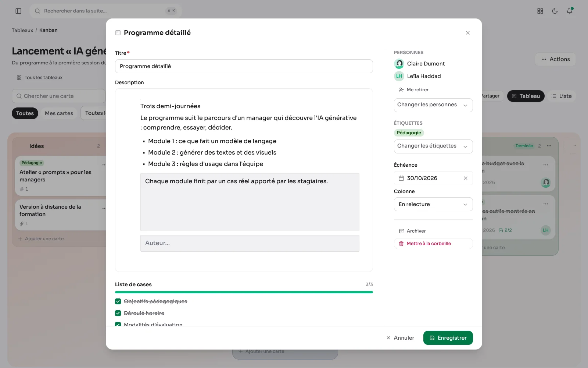Archive the card with Archiver
This screenshot has width=588, height=368.
(x=412, y=231)
